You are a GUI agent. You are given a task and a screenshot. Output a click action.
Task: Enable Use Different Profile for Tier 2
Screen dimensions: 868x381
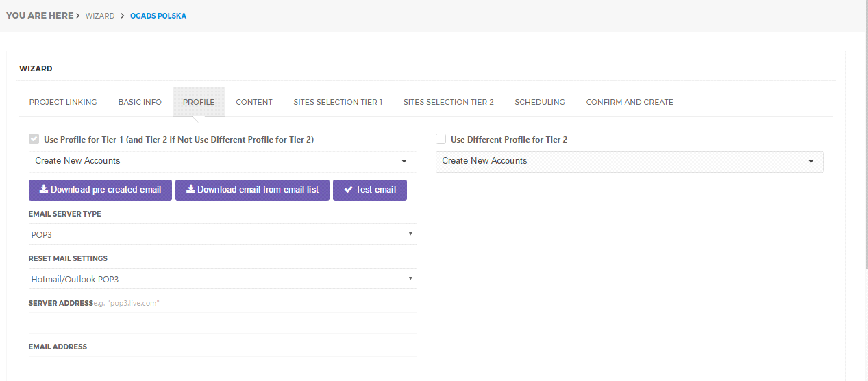click(441, 139)
